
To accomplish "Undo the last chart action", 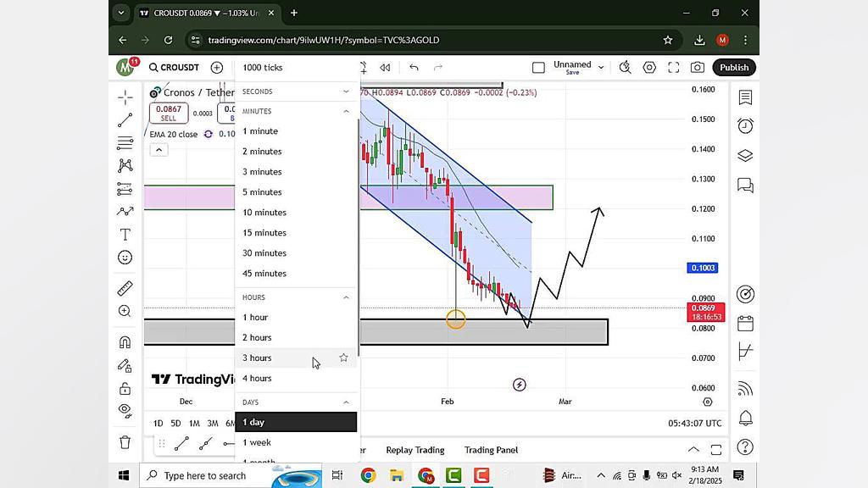I will click(414, 68).
